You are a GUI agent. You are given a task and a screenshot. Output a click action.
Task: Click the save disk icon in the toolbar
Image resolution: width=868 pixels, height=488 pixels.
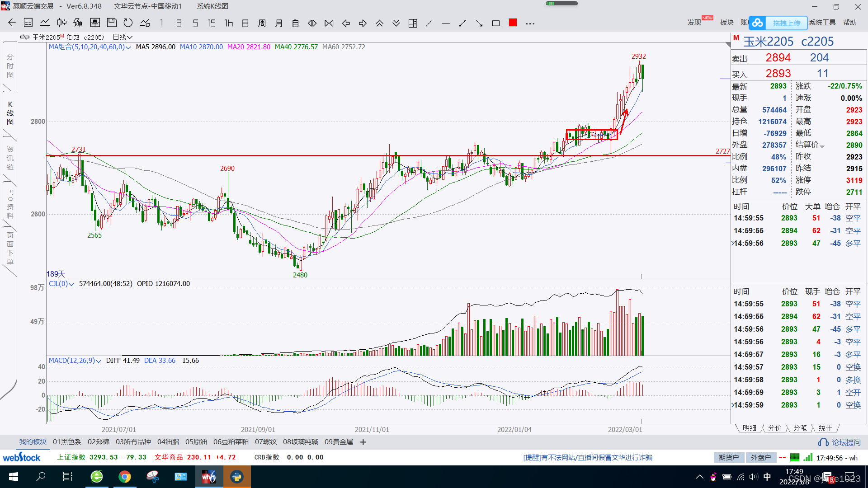tap(112, 23)
